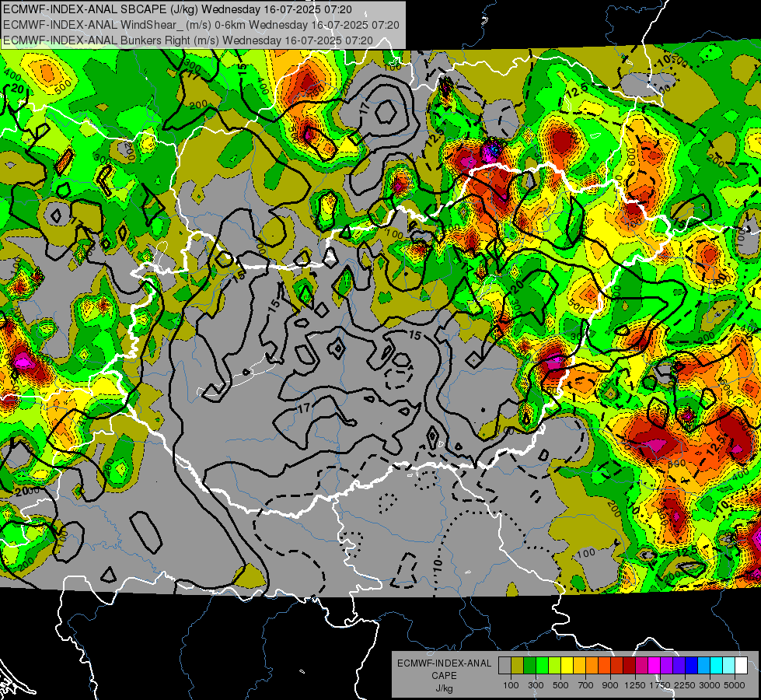This screenshot has height=700, width=761.
Task: Click the 1250 legend scale value
Action: (635, 685)
